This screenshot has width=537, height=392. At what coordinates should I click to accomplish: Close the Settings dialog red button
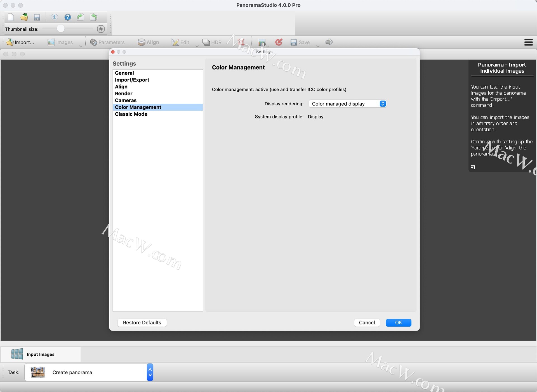113,52
